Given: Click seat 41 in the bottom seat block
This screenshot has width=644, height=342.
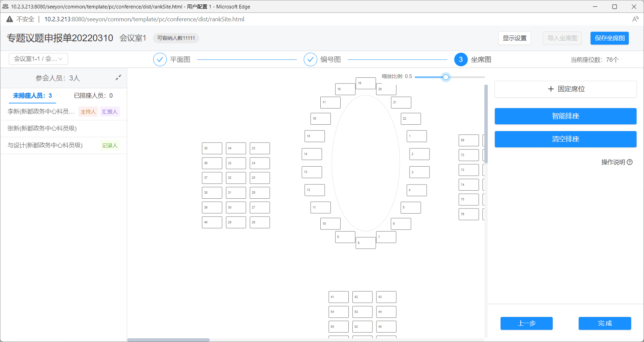Looking at the screenshot, I should point(339,297).
